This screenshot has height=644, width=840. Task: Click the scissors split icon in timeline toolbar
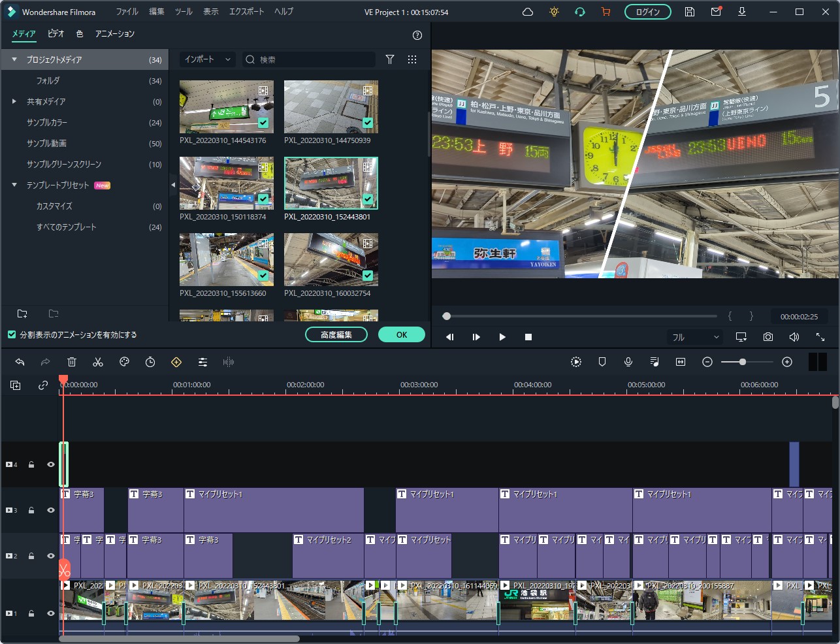click(x=98, y=362)
